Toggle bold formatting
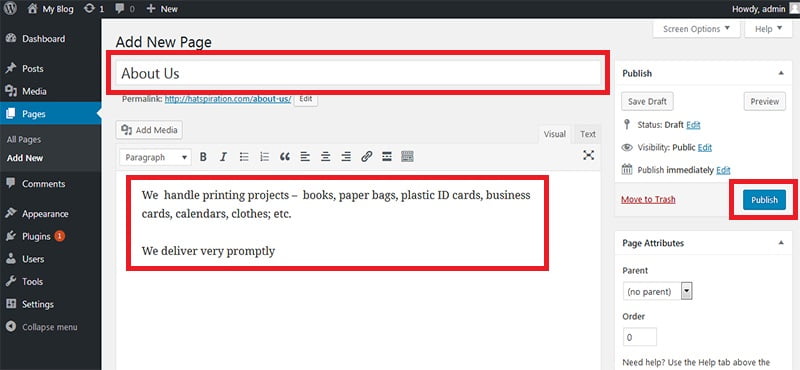This screenshot has height=370, width=800. (203, 157)
